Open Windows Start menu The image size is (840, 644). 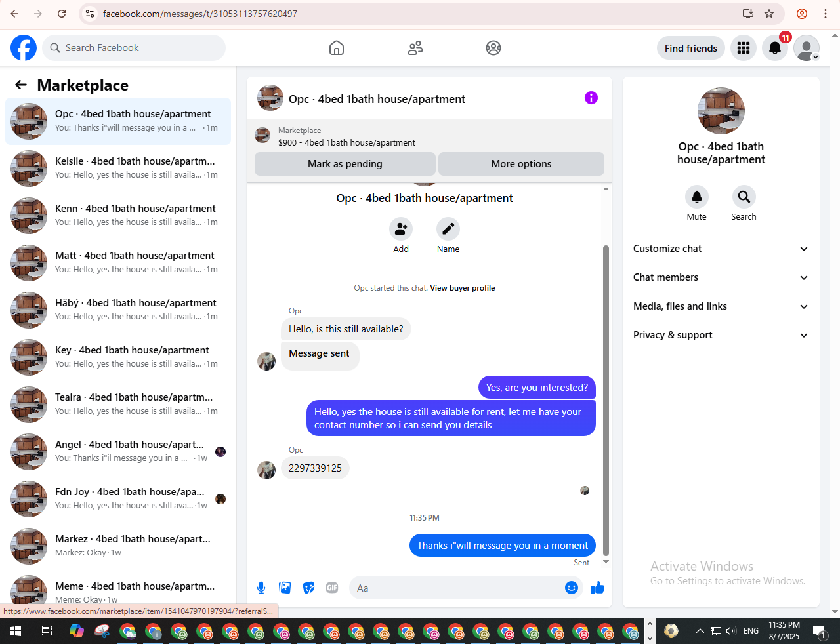pyautogui.click(x=16, y=631)
